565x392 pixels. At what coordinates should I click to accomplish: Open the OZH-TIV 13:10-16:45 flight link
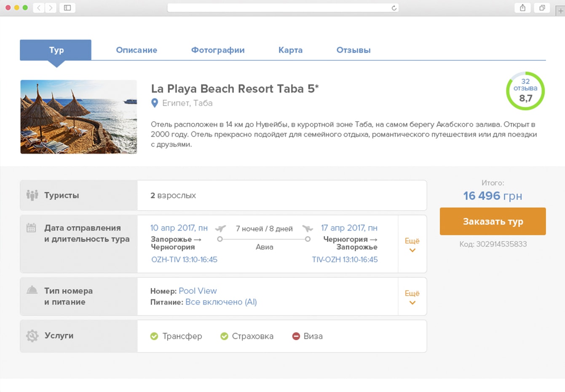tap(184, 260)
